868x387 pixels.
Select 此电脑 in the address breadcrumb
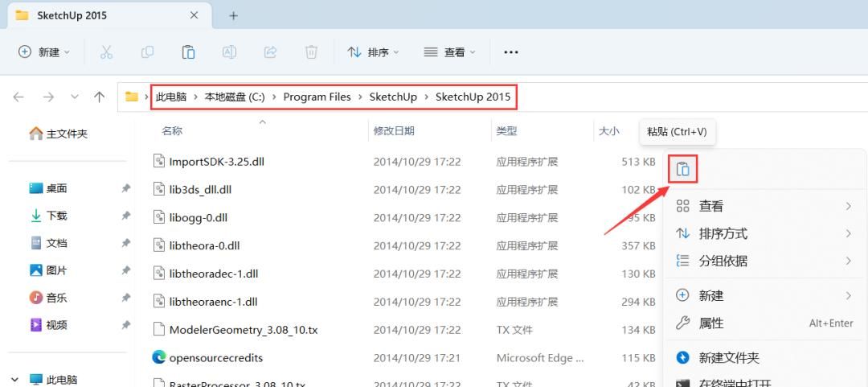[x=171, y=97]
